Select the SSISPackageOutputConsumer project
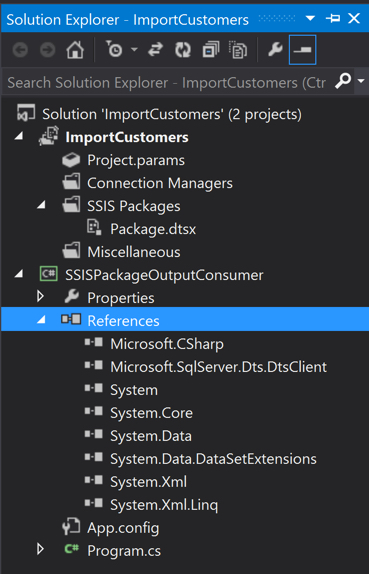Image resolution: width=369 pixels, height=574 pixels. (164, 275)
